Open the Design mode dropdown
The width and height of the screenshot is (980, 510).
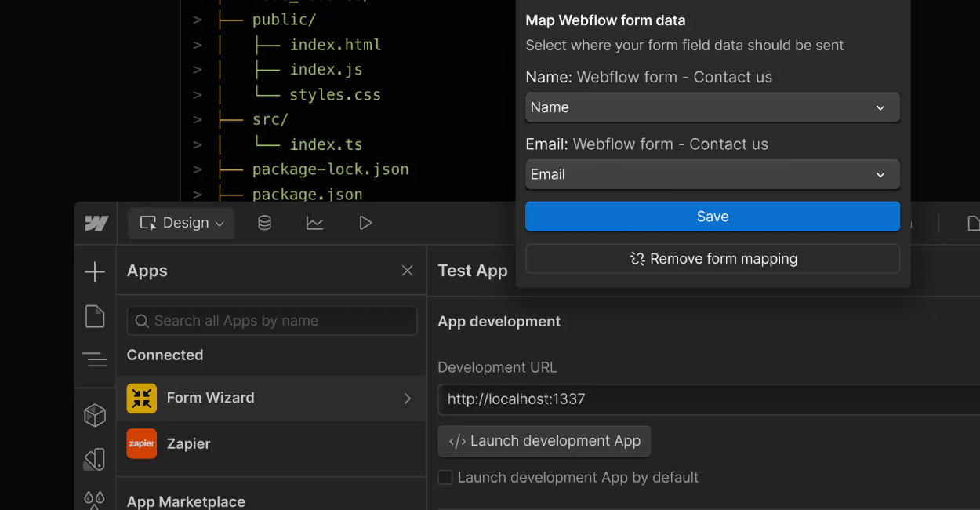[x=181, y=224]
